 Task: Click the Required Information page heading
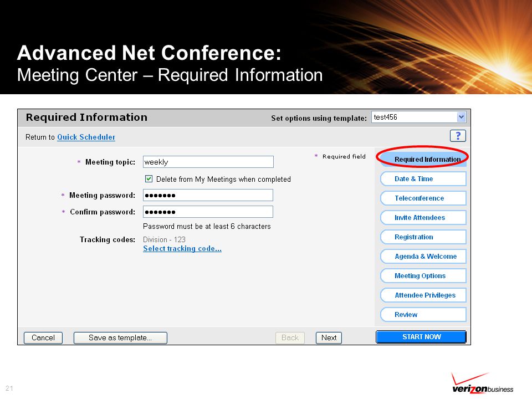pyautogui.click(x=86, y=117)
